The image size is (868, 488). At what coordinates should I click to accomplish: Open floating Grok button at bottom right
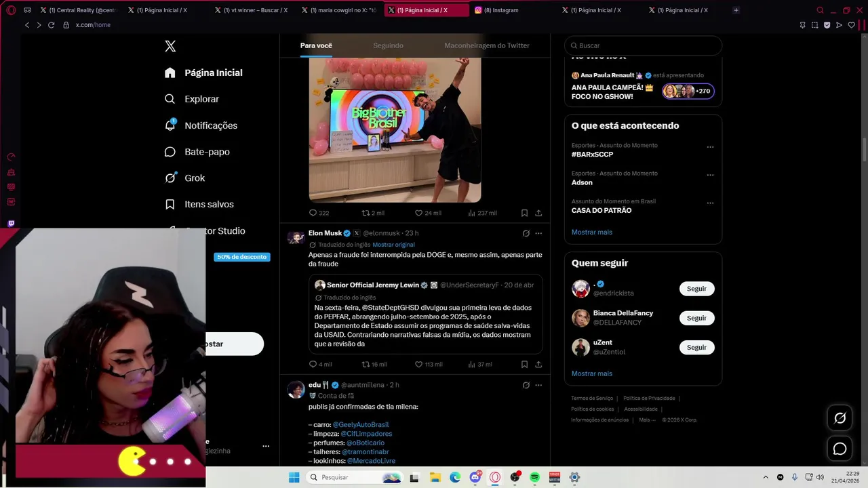click(x=840, y=418)
